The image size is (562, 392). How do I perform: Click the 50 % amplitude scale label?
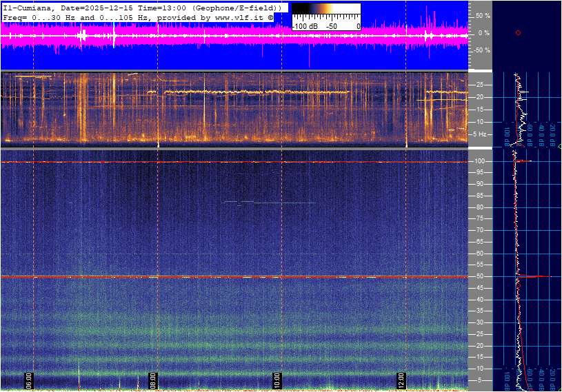coord(483,15)
